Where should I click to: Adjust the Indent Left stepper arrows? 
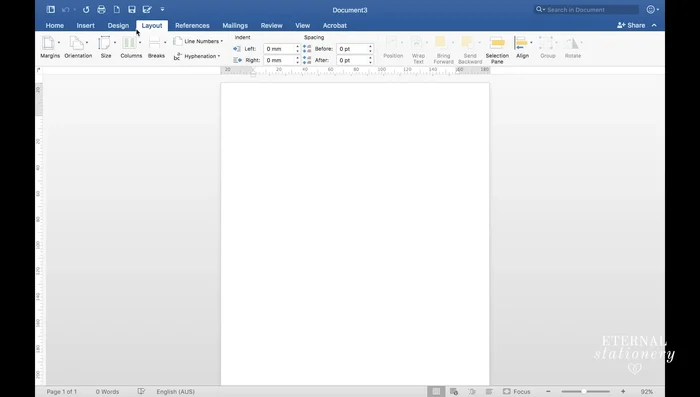[x=298, y=49]
